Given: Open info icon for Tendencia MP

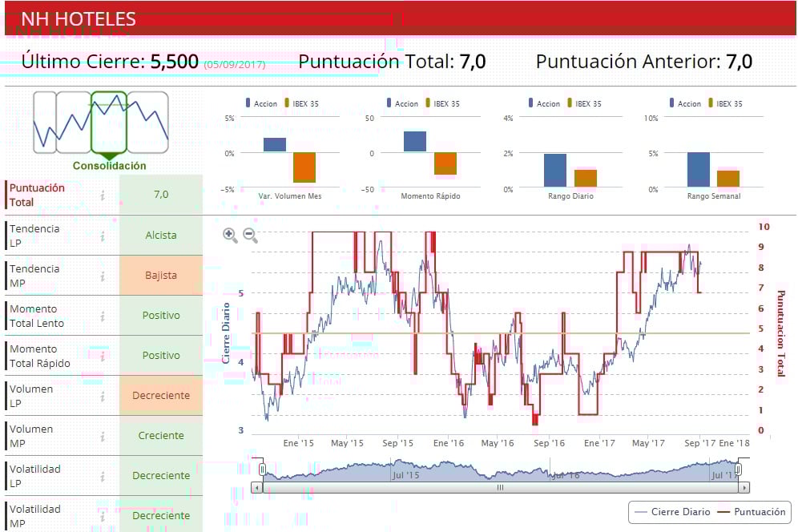Looking at the screenshot, I should point(103,276).
